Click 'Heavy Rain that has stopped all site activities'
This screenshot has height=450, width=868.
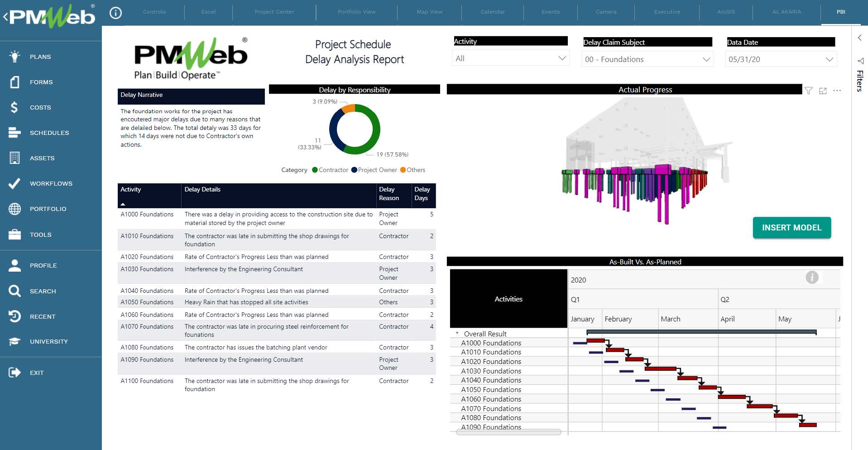pos(246,302)
